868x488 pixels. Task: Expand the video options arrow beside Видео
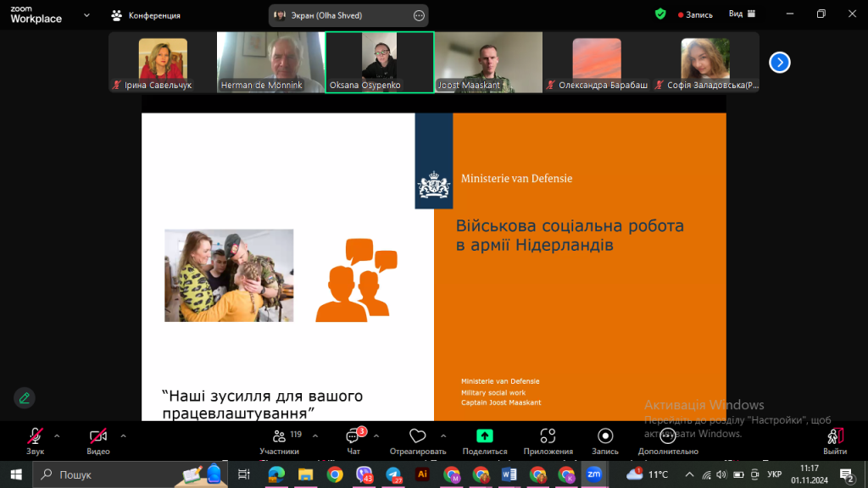123,435
